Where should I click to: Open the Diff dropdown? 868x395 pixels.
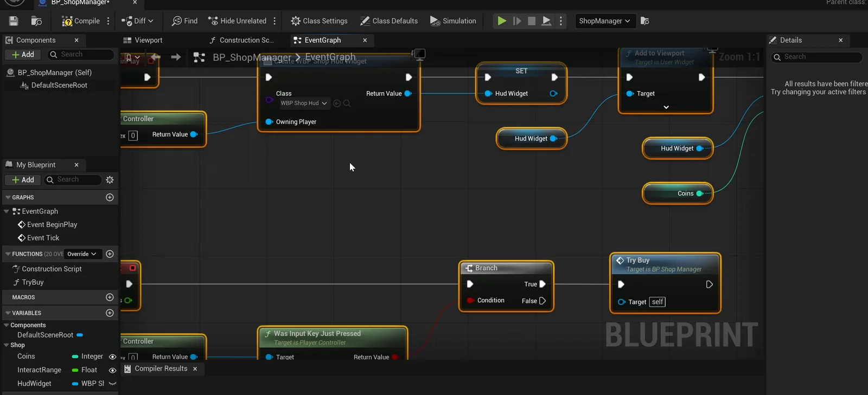pos(137,21)
